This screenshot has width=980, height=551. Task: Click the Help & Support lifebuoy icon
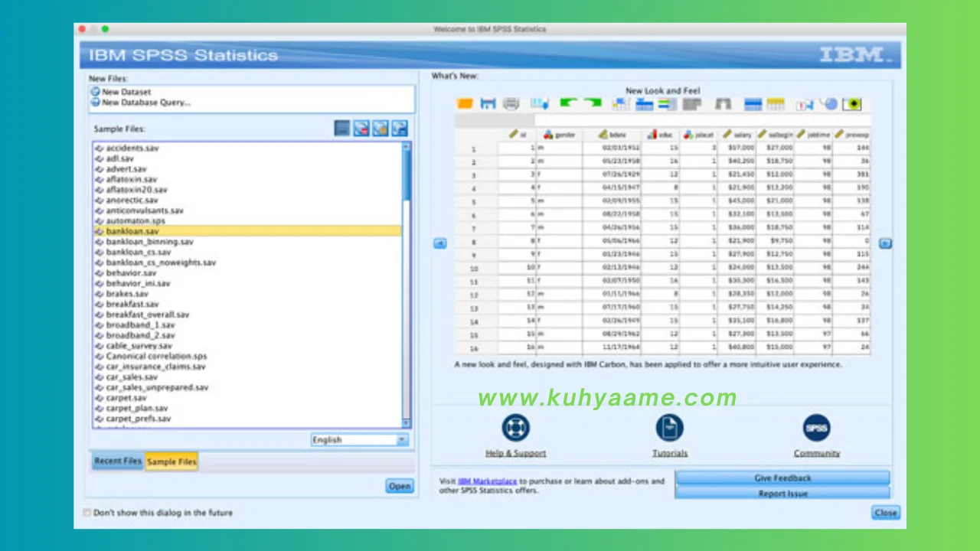tap(516, 428)
